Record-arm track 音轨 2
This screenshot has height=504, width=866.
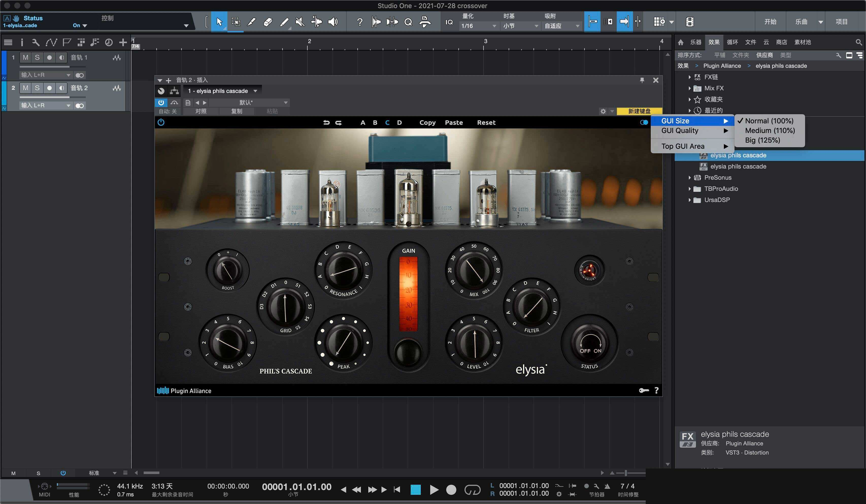pyautogui.click(x=49, y=88)
